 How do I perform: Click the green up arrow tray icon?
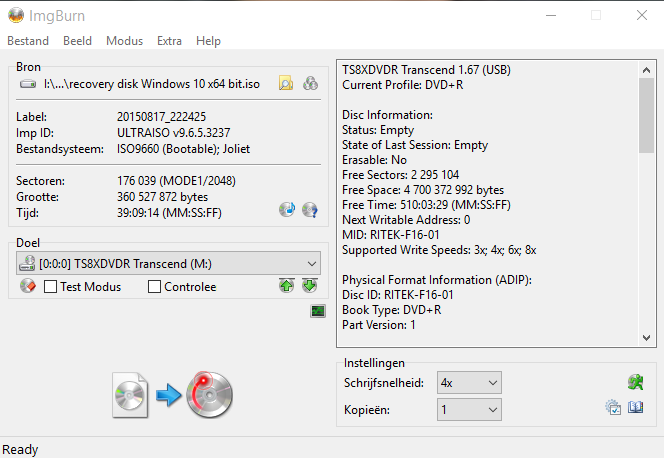(x=288, y=286)
